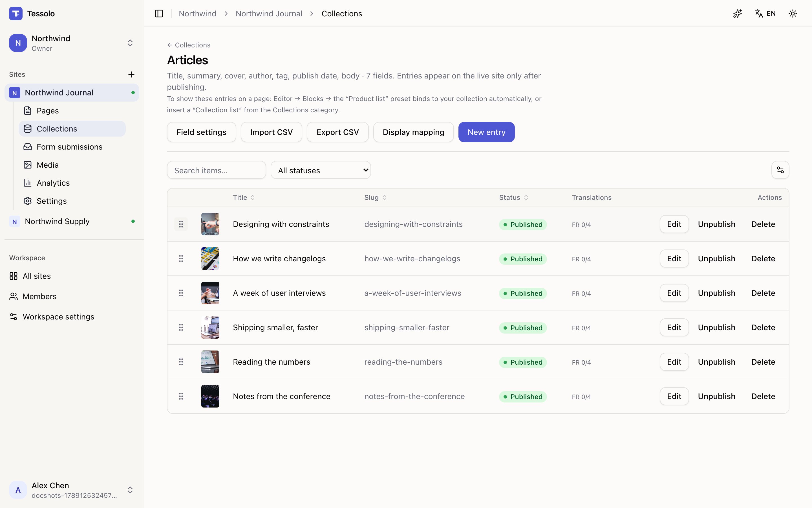Open Northwind Journal Settings
812x508 pixels.
72,201
